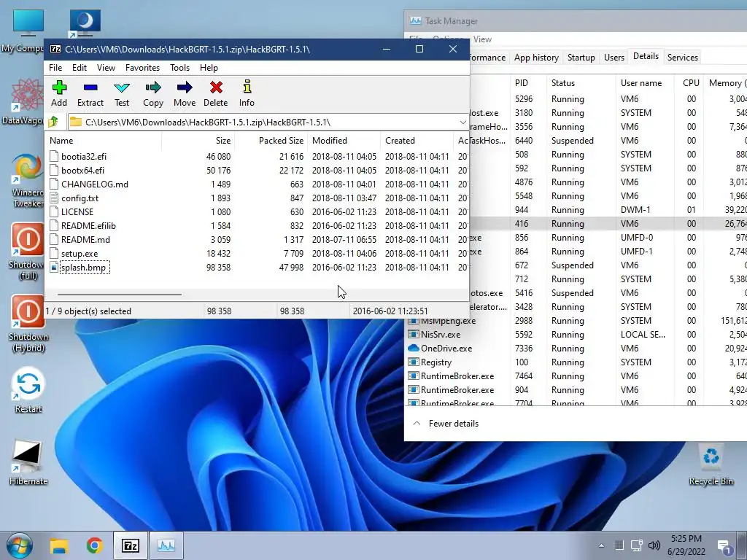Open the Edit menu in 7-Zip

79,68
